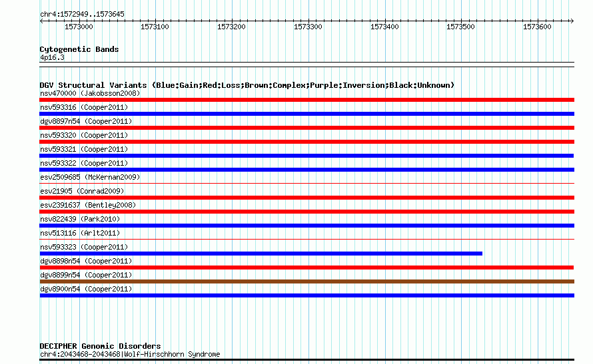Click the esv2391637 (Bentley2008) red bar
Image resolution: width=593 pixels, height=364 pixels.
pyautogui.click(x=306, y=212)
